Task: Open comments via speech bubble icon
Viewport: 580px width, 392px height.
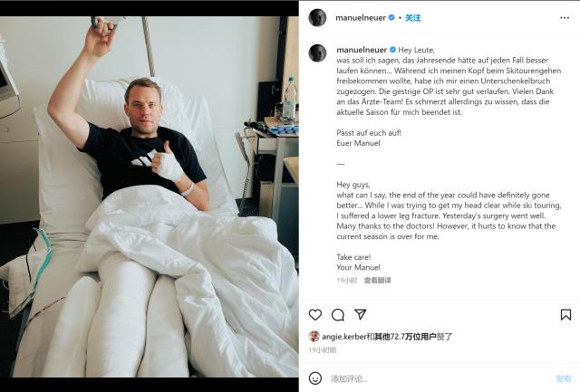Action: coord(338,315)
